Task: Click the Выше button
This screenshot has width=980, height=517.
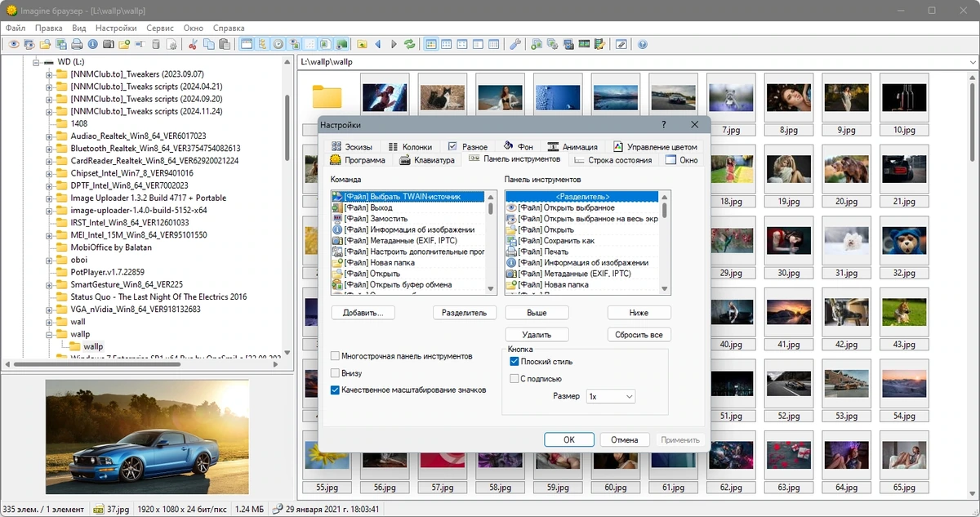Action: 537,313
